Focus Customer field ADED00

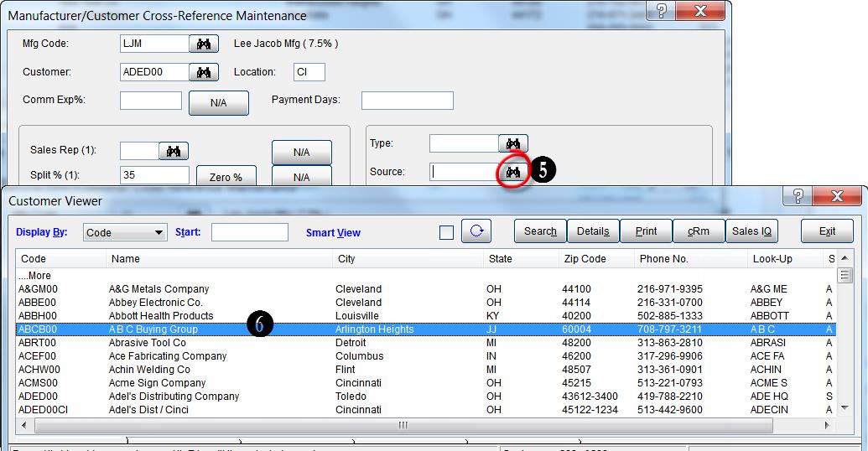pos(154,72)
